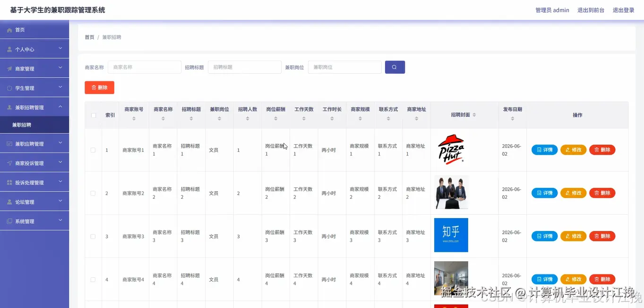644x308 pixels.
Task: Click 修改 for row 商家账号2
Action: [x=573, y=193]
